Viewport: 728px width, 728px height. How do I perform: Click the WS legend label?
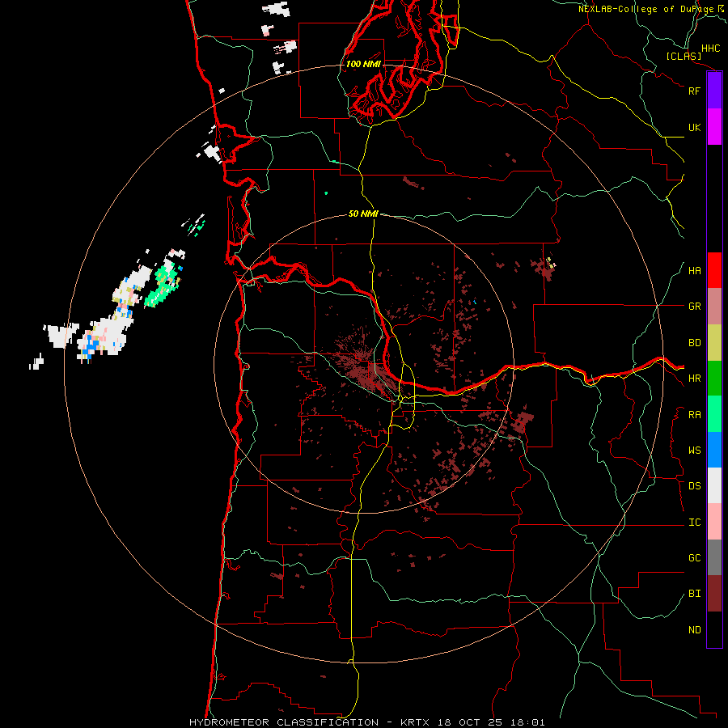pos(695,451)
